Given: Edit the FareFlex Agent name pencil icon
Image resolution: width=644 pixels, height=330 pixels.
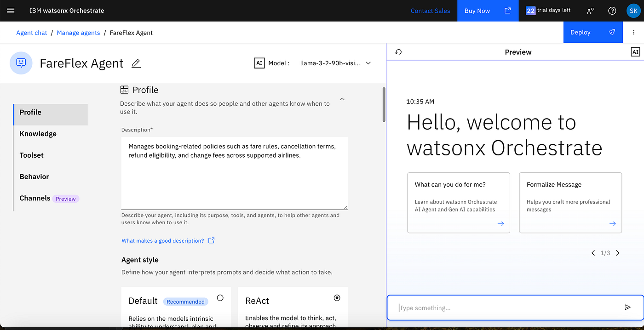Looking at the screenshot, I should tap(136, 63).
